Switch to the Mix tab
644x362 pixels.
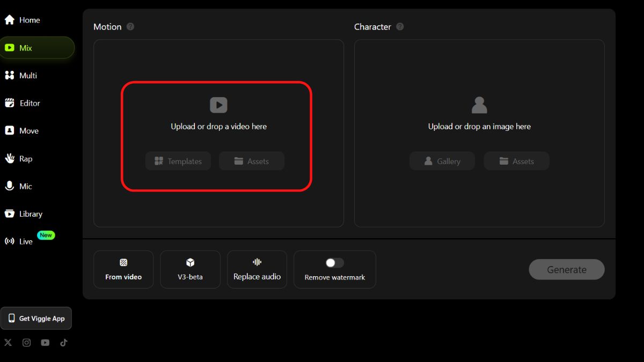(24, 47)
